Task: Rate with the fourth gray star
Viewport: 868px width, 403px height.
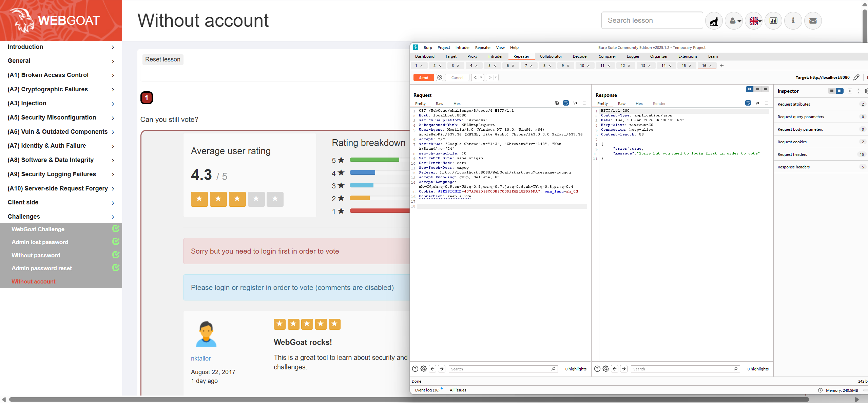Action: [x=256, y=199]
